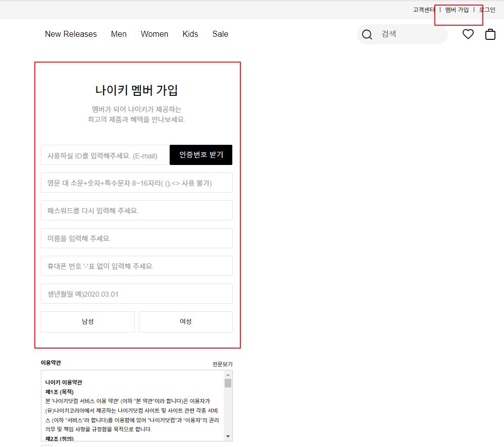Go to 고객센터 customer center link
Image resolution: width=504 pixels, height=447 pixels.
pos(424,10)
